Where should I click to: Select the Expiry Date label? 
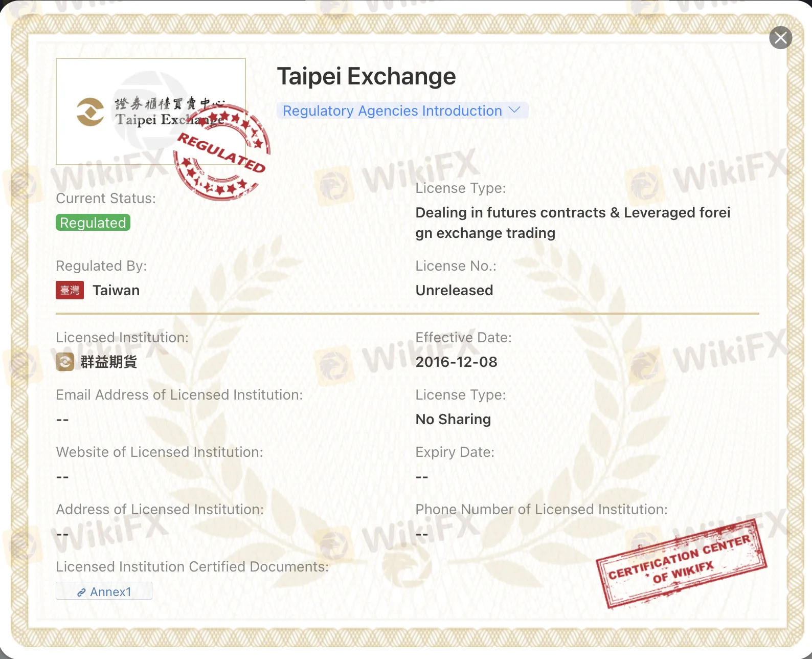click(x=455, y=452)
